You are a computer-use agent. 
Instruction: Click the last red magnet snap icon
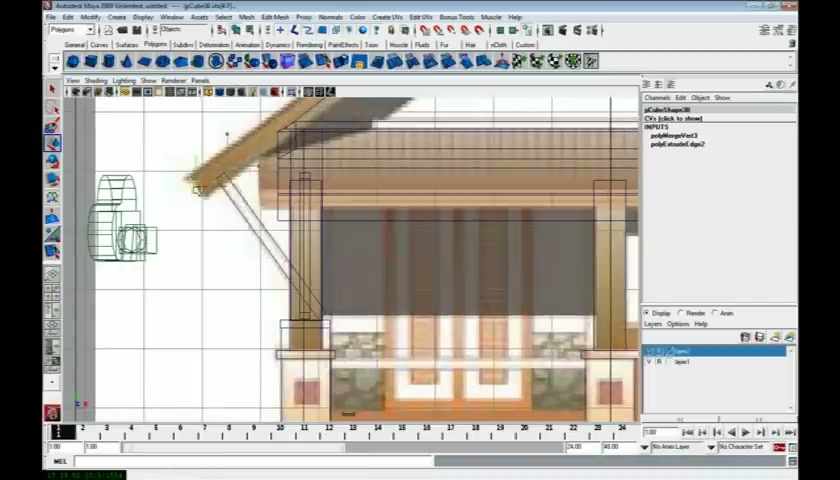(479, 30)
